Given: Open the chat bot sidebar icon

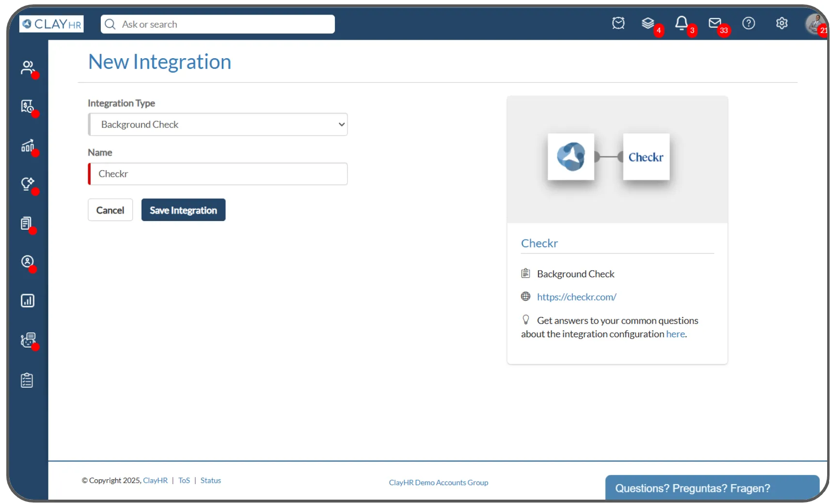Looking at the screenshot, I should coord(28,340).
